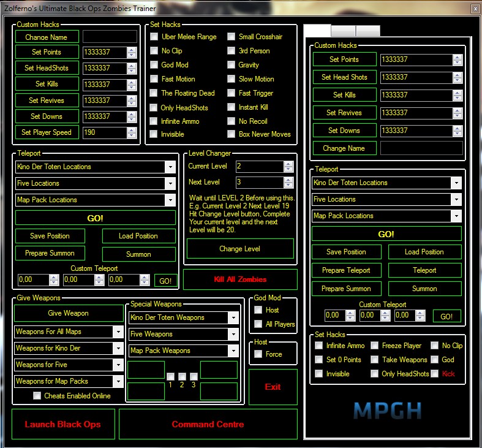Close the trainer window
This screenshot has height=448, width=482.
click(x=475, y=9)
